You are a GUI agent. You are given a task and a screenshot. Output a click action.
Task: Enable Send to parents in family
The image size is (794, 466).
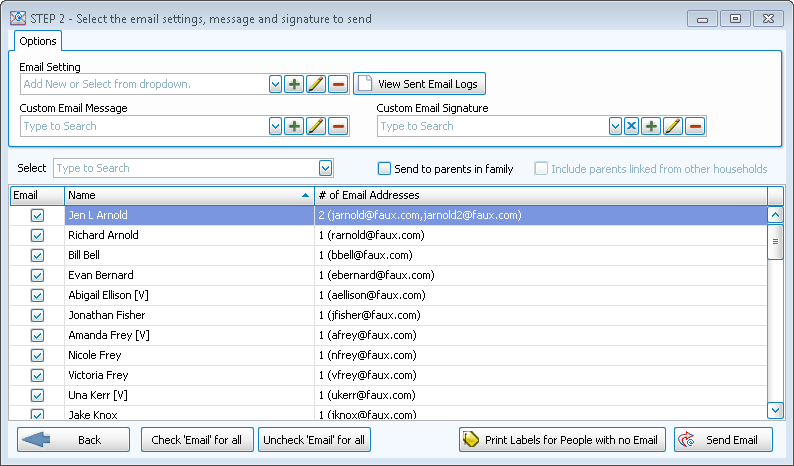click(384, 169)
